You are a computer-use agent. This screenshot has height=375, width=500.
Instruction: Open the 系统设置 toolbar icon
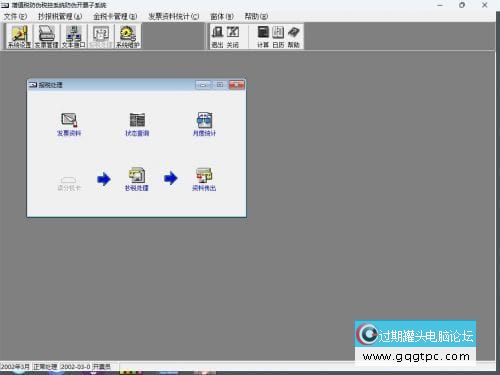pyautogui.click(x=20, y=36)
